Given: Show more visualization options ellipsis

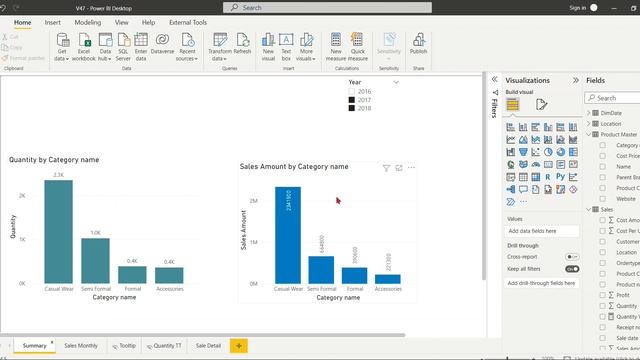Looking at the screenshot, I should pyautogui.click(x=523, y=202).
